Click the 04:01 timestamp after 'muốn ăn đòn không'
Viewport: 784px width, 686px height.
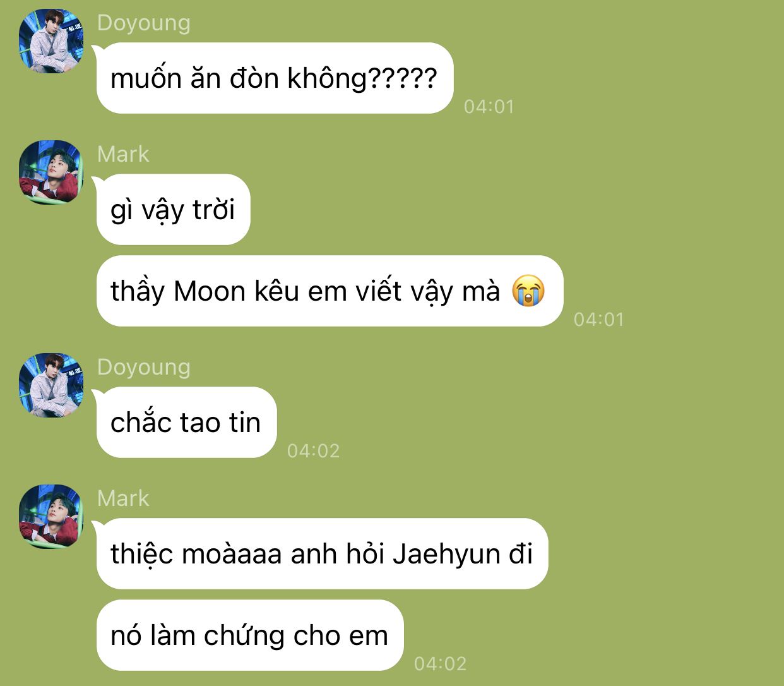(x=489, y=106)
